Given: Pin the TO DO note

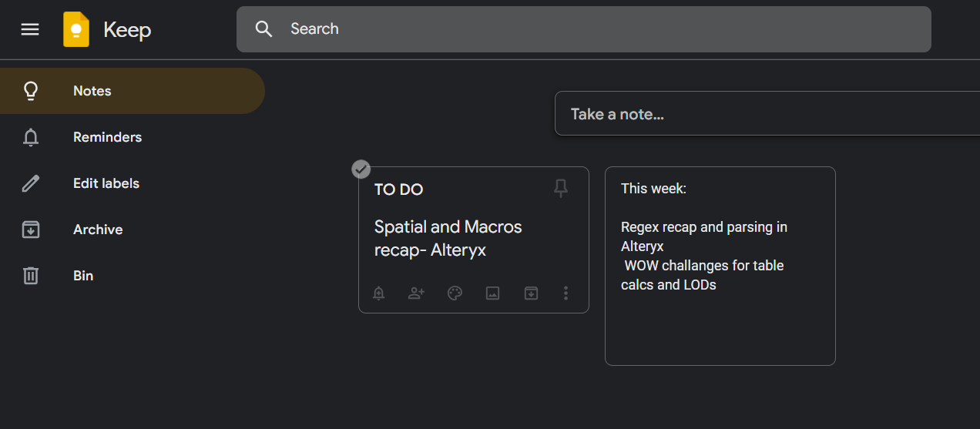Looking at the screenshot, I should coord(561,189).
